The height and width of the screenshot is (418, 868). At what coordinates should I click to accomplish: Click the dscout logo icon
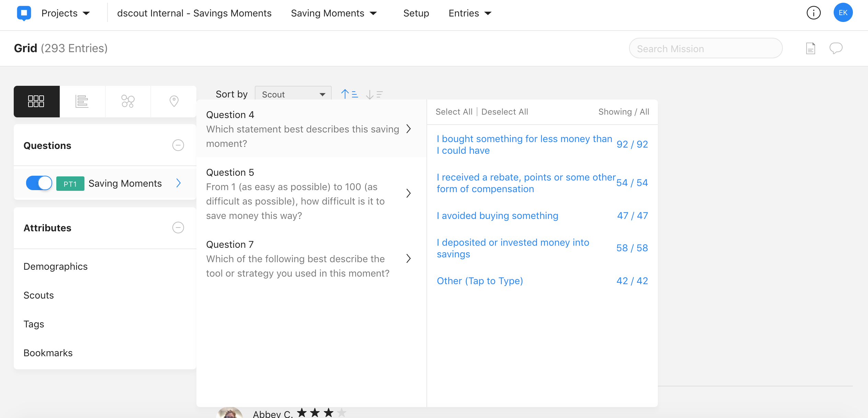point(24,13)
